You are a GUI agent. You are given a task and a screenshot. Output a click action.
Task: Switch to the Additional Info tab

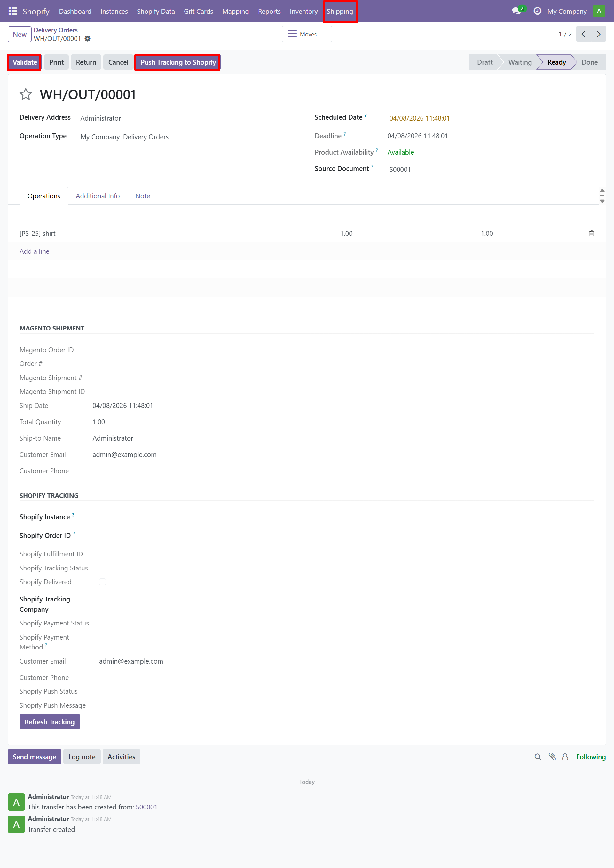click(x=97, y=195)
